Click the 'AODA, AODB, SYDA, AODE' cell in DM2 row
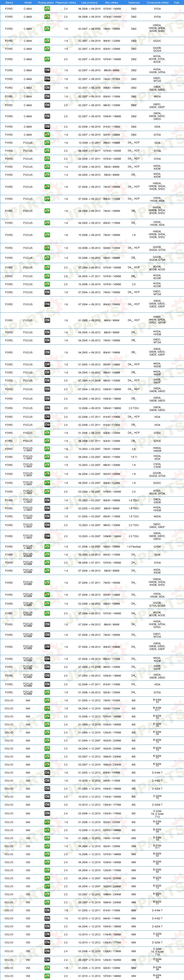Screen dimensions: 184x980 coord(157,59)
